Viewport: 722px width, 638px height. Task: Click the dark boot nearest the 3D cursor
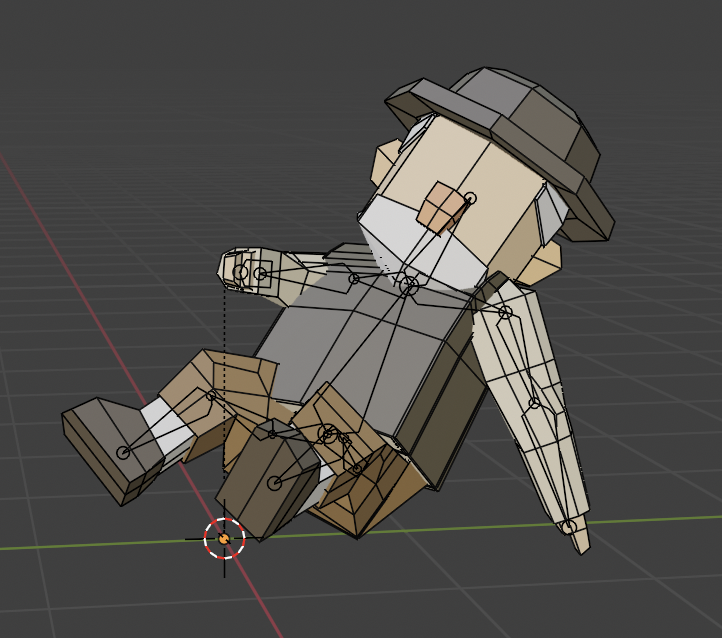coord(267,481)
